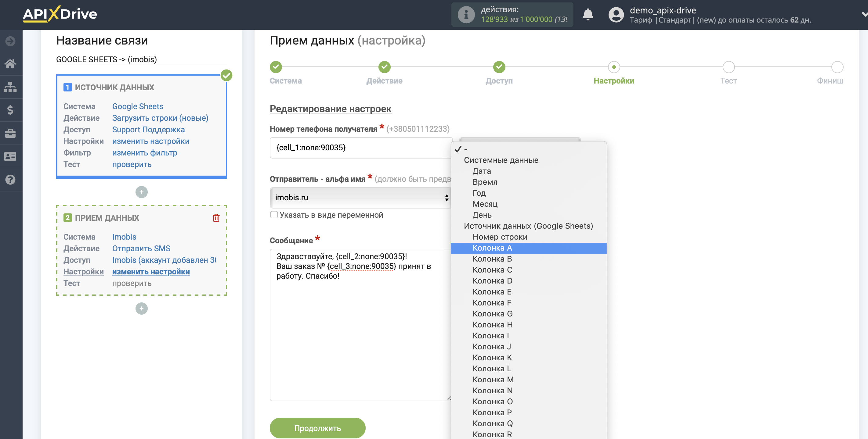The height and width of the screenshot is (439, 868).
Task: Click the Настройки step circle
Action: (614, 67)
